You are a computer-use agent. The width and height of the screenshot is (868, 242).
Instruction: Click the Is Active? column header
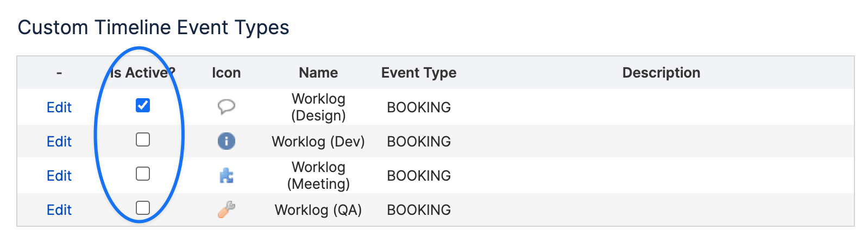[143, 73]
